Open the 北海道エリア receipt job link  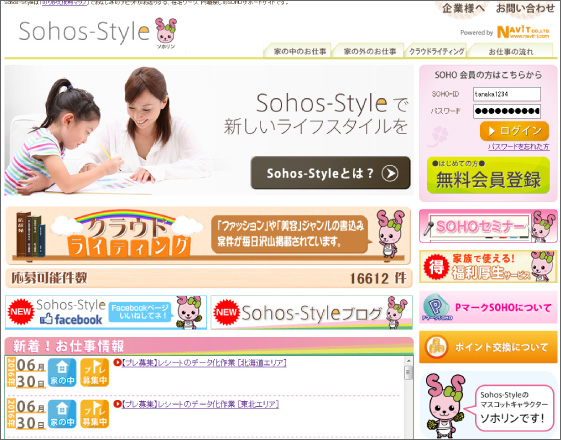point(204,363)
